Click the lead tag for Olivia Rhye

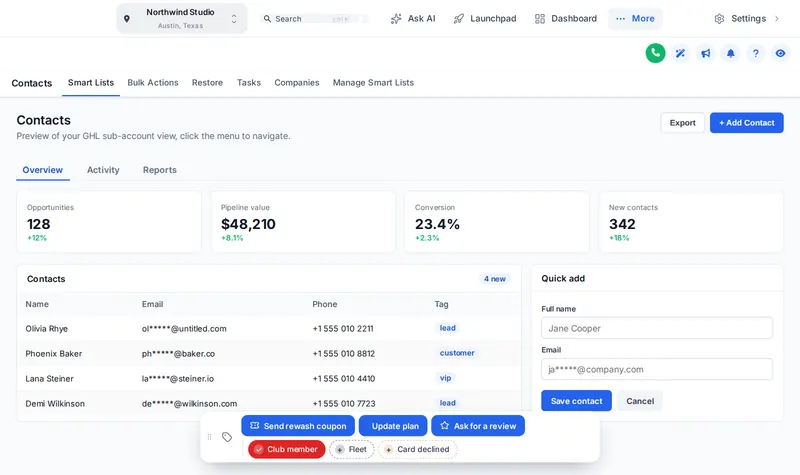point(447,328)
